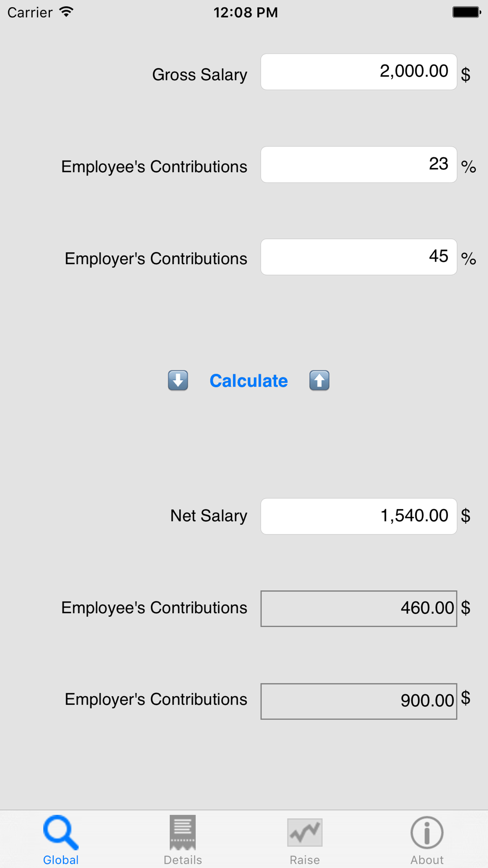The height and width of the screenshot is (868, 488).
Task: Edit Employee's Contributions percent field
Action: pos(359,165)
